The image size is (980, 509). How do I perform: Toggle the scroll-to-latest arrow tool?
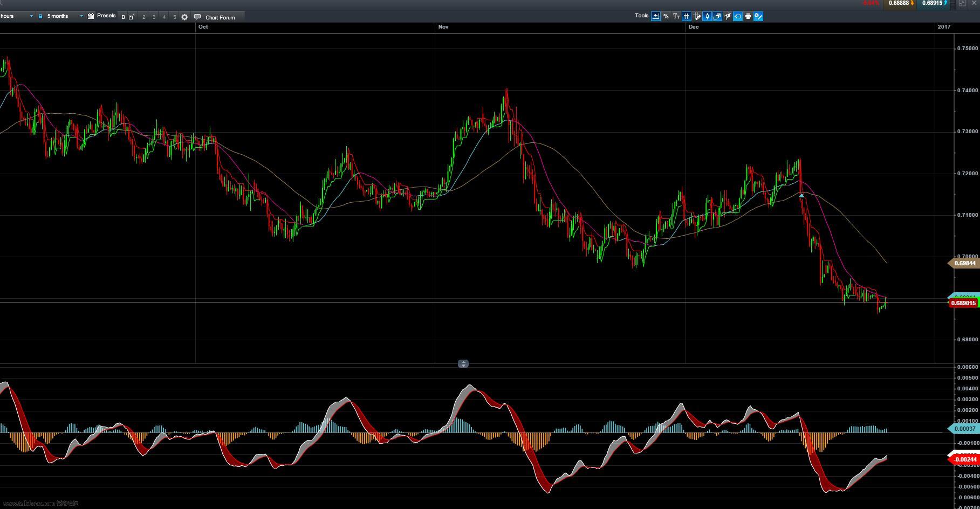pos(655,16)
